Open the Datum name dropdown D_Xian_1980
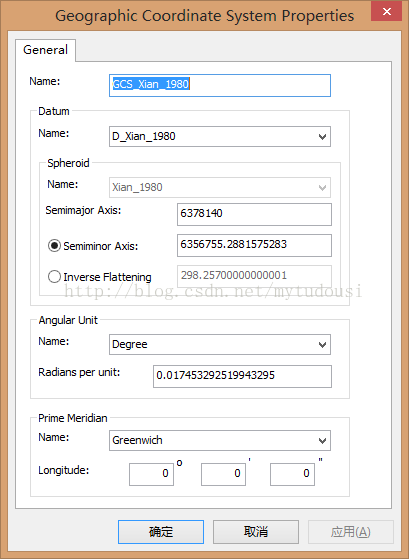This screenshot has height=560, width=409. (220, 136)
